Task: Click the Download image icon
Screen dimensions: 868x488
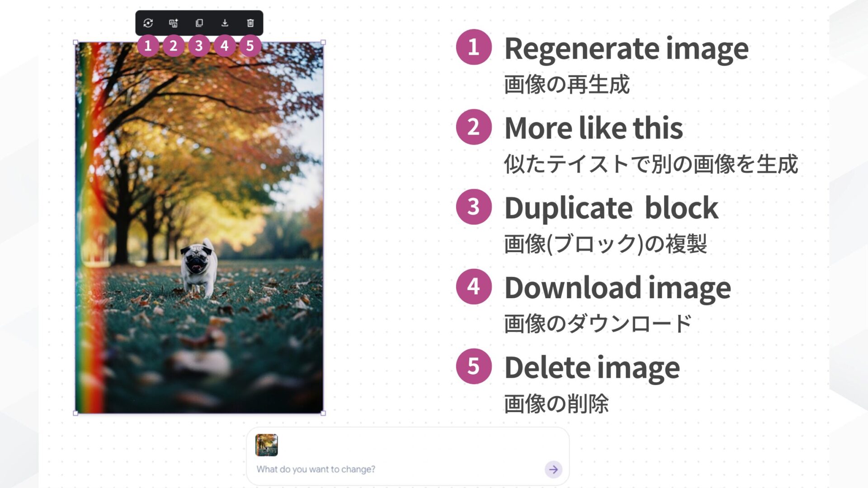Action: (x=225, y=23)
